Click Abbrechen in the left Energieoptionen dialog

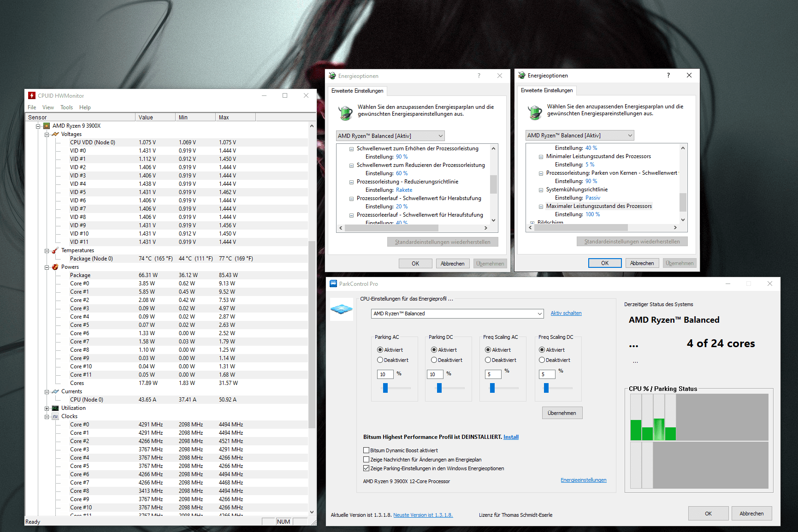click(x=452, y=264)
